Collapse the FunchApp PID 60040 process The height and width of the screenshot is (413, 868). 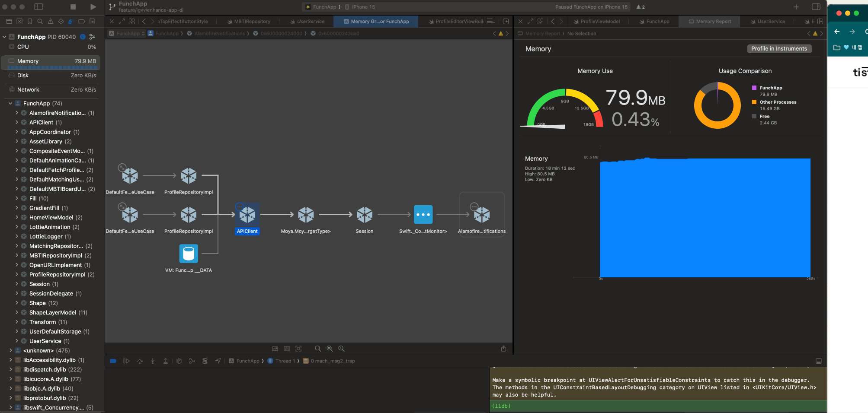pyautogui.click(x=4, y=37)
